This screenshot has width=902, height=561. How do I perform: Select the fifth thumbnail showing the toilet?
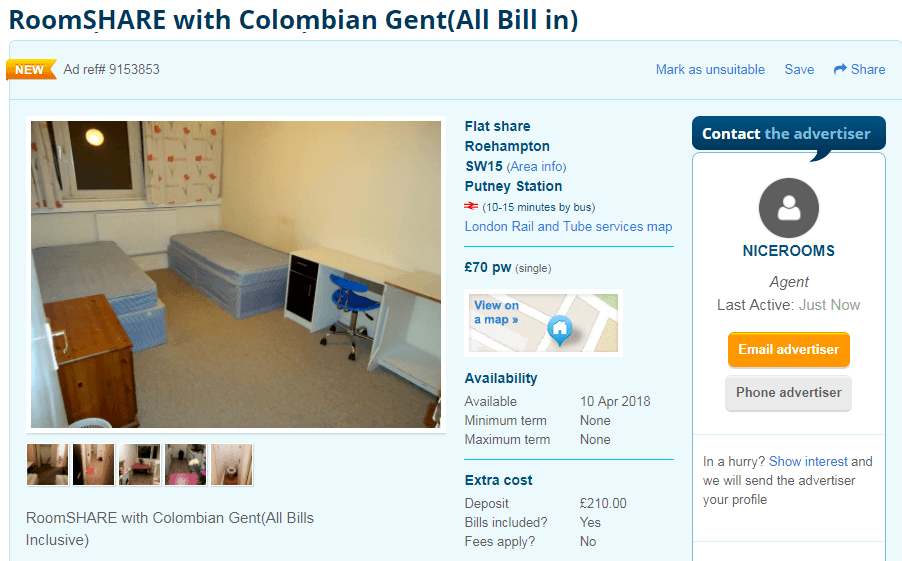(x=232, y=465)
